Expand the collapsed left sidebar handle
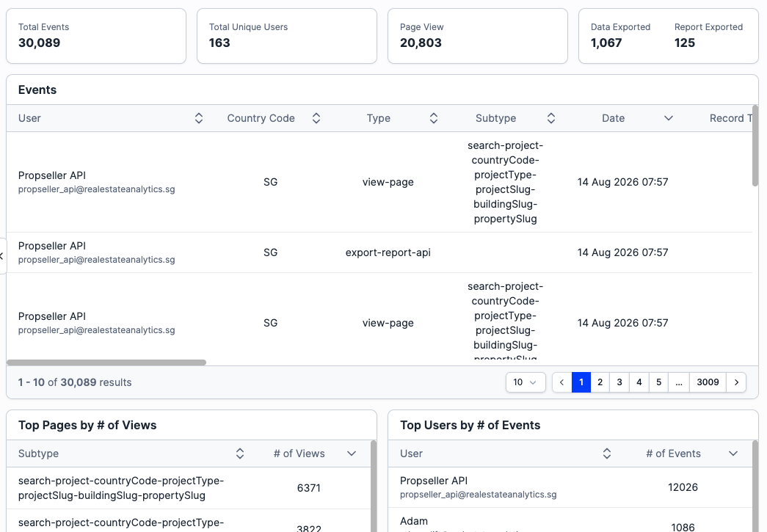This screenshot has width=767, height=532. pyautogui.click(x=2, y=256)
